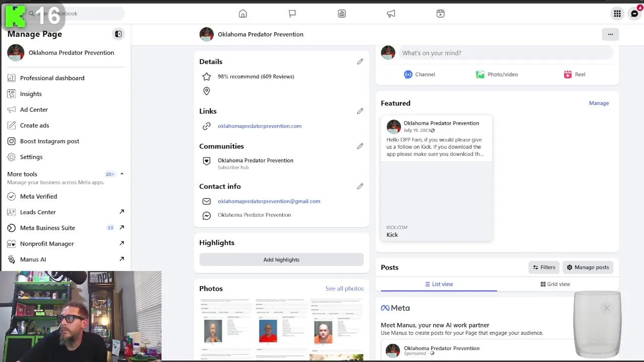This screenshot has height=362, width=644.
Task: Dismiss the Meet Manus promo close icon
Action: point(607,308)
